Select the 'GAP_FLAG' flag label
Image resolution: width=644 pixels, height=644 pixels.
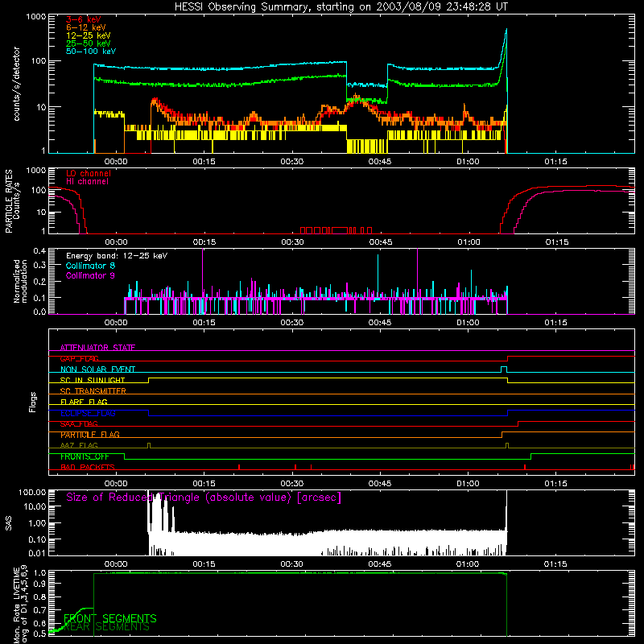[x=79, y=358]
